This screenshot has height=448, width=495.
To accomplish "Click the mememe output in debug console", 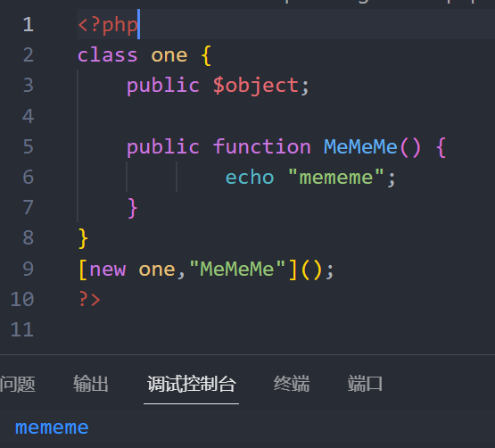I will pos(52,427).
